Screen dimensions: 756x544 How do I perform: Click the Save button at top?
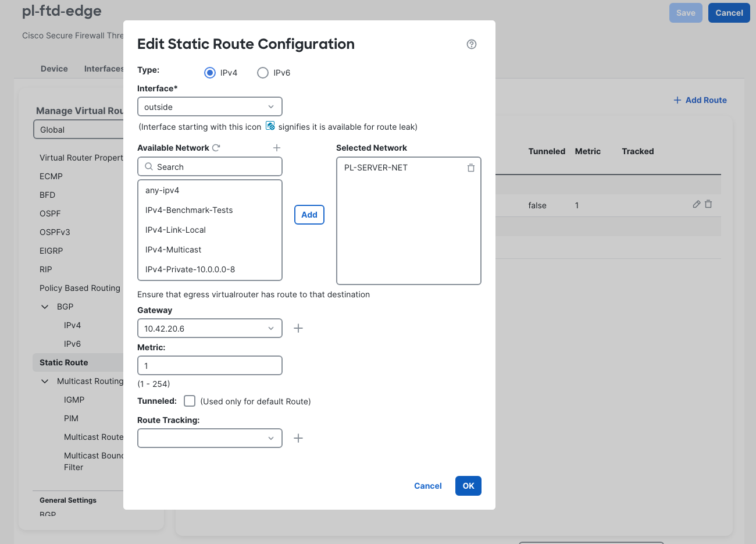(686, 13)
